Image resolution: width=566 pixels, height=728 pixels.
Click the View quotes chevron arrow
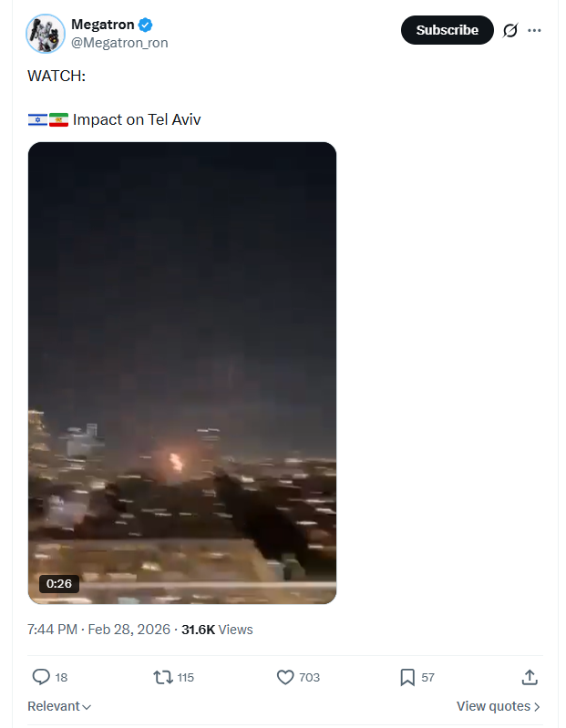(x=537, y=707)
